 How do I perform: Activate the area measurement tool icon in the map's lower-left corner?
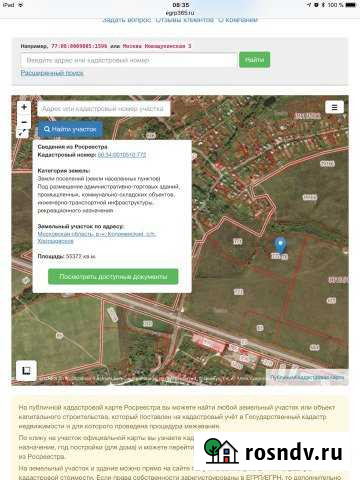pos(26,370)
